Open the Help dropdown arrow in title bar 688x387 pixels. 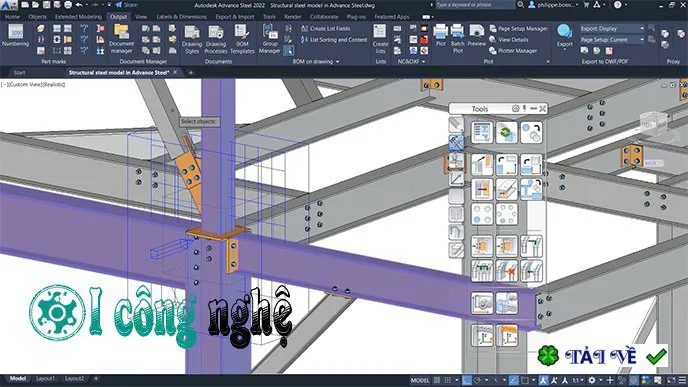[x=625, y=5]
